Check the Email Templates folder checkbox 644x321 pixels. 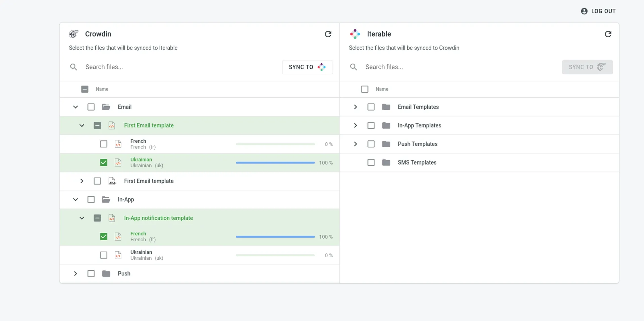[371, 107]
